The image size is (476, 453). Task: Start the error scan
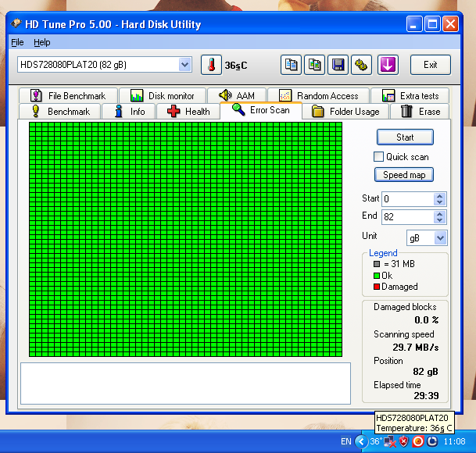click(405, 137)
